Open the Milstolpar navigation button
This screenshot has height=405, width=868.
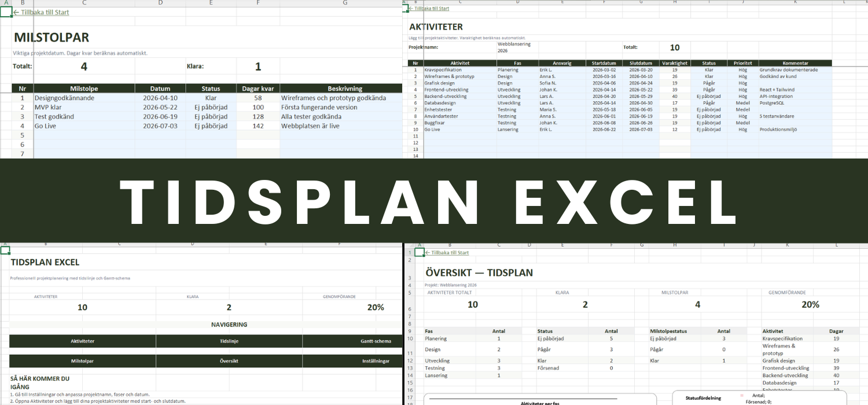coord(82,361)
